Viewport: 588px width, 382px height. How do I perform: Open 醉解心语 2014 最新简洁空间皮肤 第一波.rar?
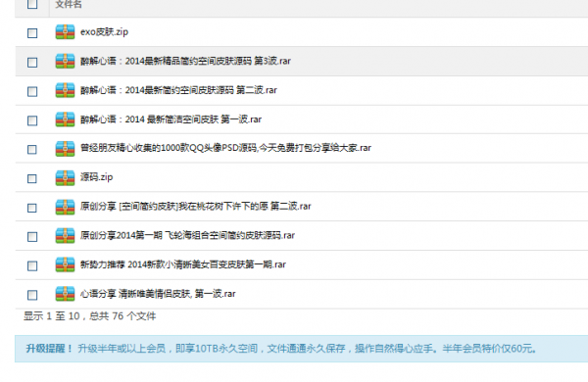(171, 119)
